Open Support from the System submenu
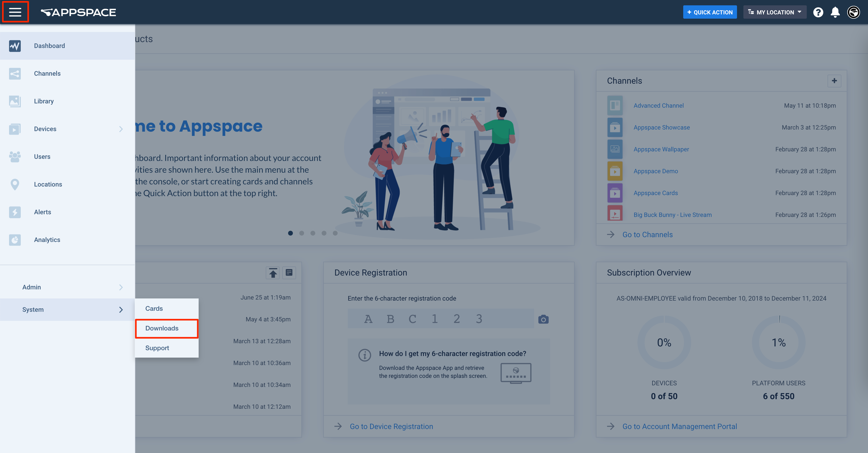Viewport: 868px width, 453px height. pyautogui.click(x=167, y=348)
